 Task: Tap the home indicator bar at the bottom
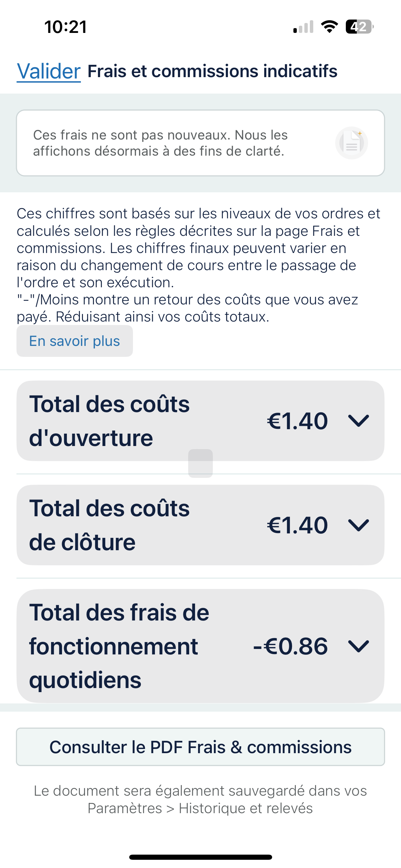pyautogui.click(x=200, y=857)
